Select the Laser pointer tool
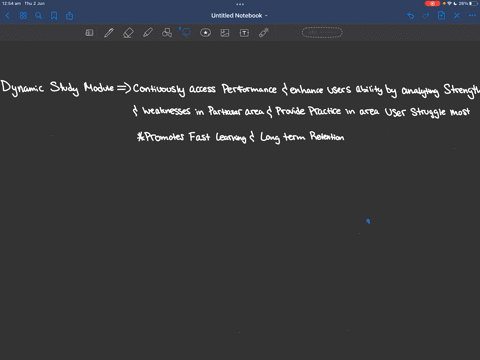 264,33
